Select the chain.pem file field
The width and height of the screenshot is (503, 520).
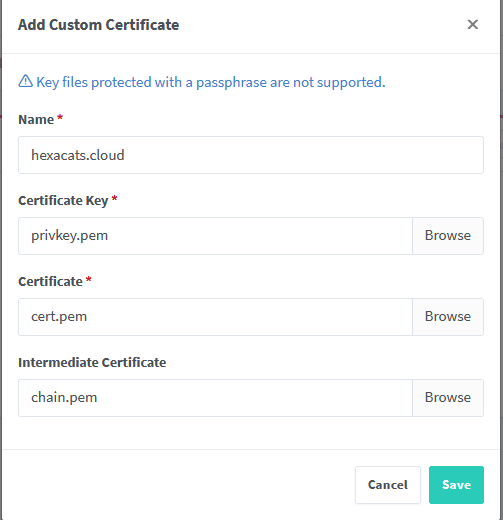pyautogui.click(x=215, y=398)
